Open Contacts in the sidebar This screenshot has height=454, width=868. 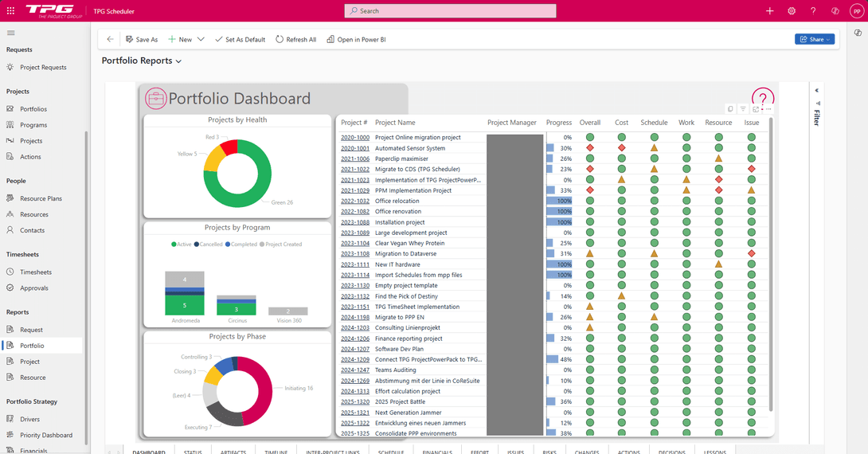tap(32, 230)
